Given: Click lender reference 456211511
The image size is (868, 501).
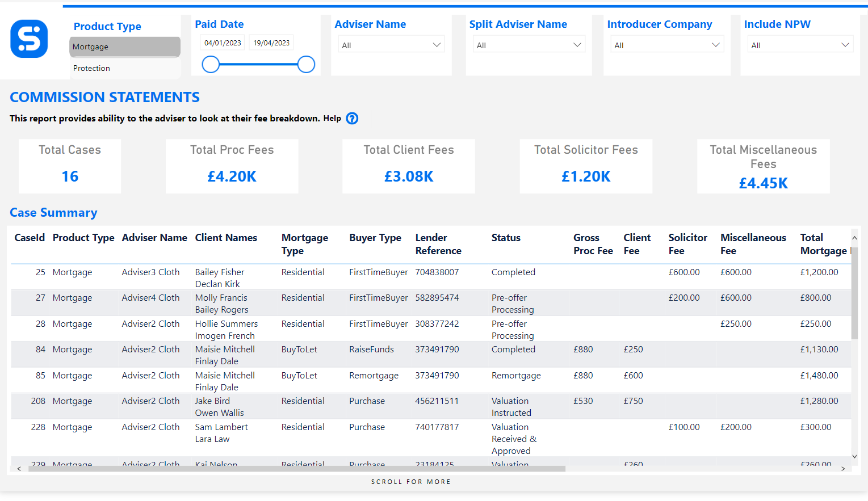Looking at the screenshot, I should pyautogui.click(x=437, y=401).
